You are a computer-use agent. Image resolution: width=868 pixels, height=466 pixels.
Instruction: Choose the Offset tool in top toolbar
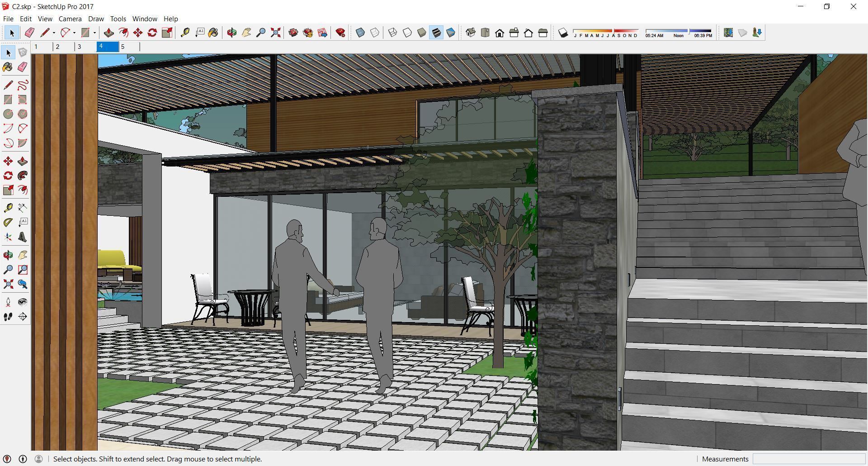pos(123,33)
